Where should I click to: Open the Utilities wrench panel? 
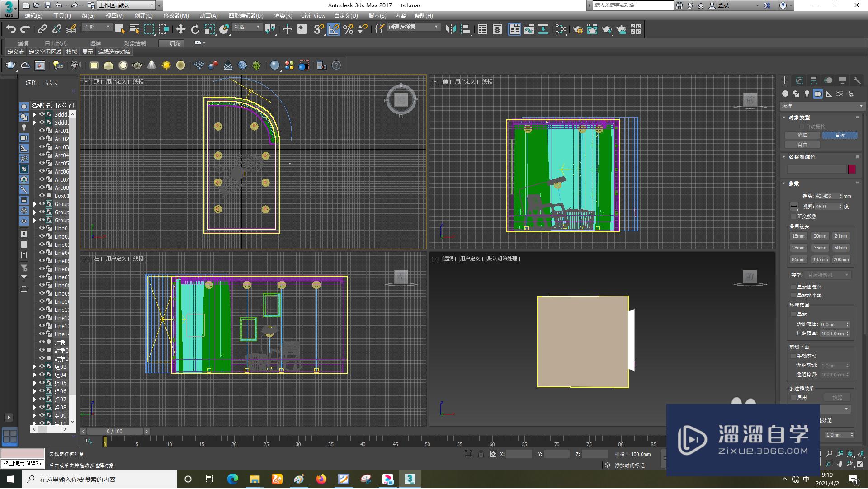[857, 80]
